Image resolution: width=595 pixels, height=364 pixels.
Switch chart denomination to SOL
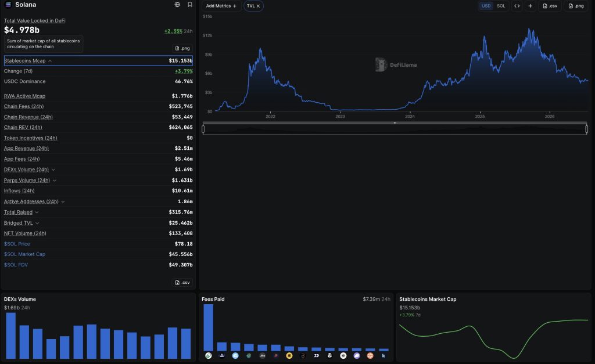[x=501, y=6]
